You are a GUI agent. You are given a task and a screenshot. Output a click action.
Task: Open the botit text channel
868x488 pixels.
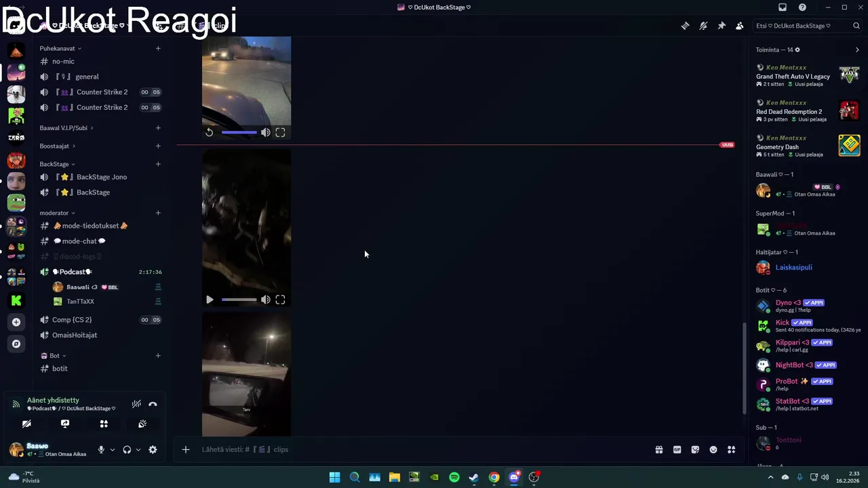(100, 368)
